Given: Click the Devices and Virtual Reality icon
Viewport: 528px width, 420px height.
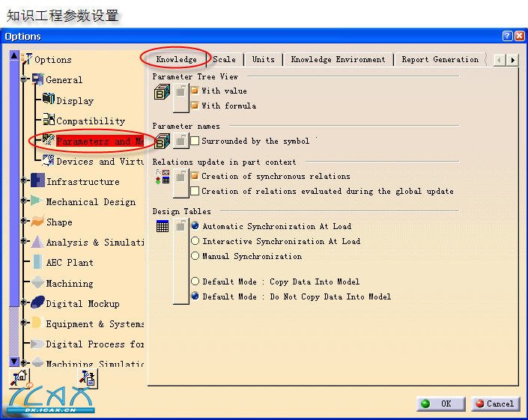Looking at the screenshot, I should tap(49, 160).
